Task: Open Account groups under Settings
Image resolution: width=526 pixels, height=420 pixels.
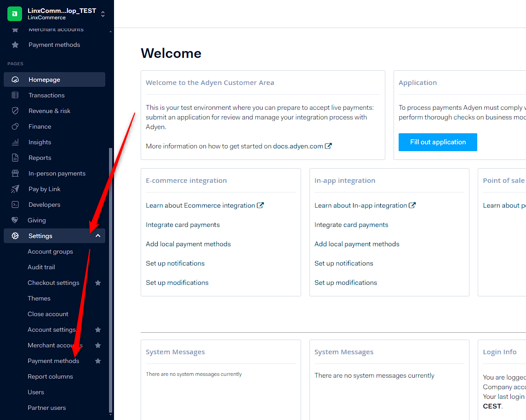Action: [x=50, y=251]
